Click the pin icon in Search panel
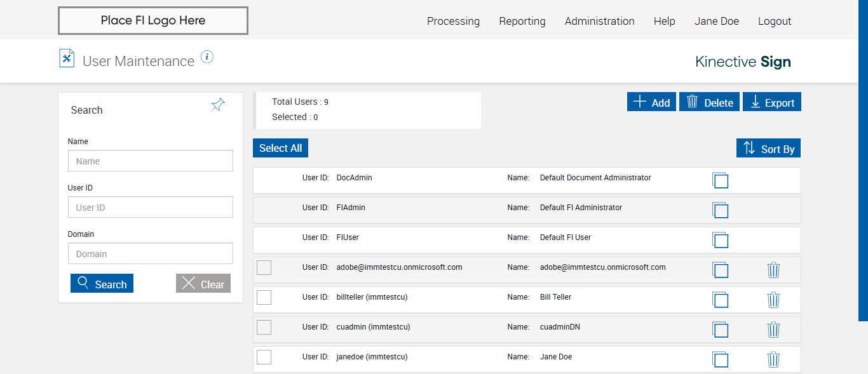This screenshot has width=868, height=374. click(218, 105)
